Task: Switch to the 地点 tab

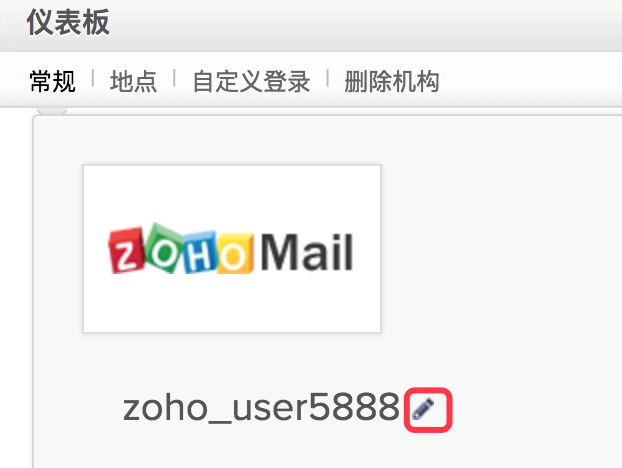Action: coord(133,81)
